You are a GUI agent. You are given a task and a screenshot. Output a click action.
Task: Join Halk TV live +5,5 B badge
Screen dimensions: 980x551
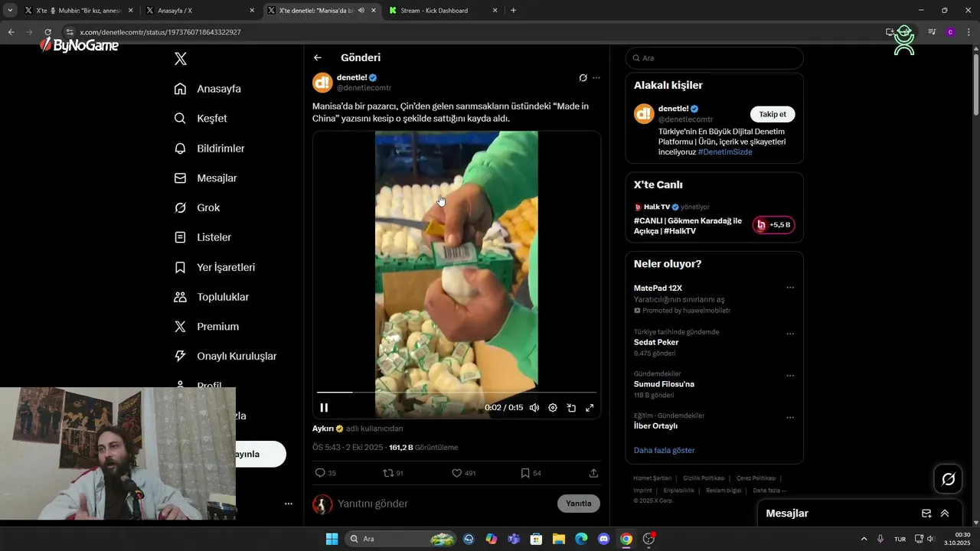click(x=773, y=225)
